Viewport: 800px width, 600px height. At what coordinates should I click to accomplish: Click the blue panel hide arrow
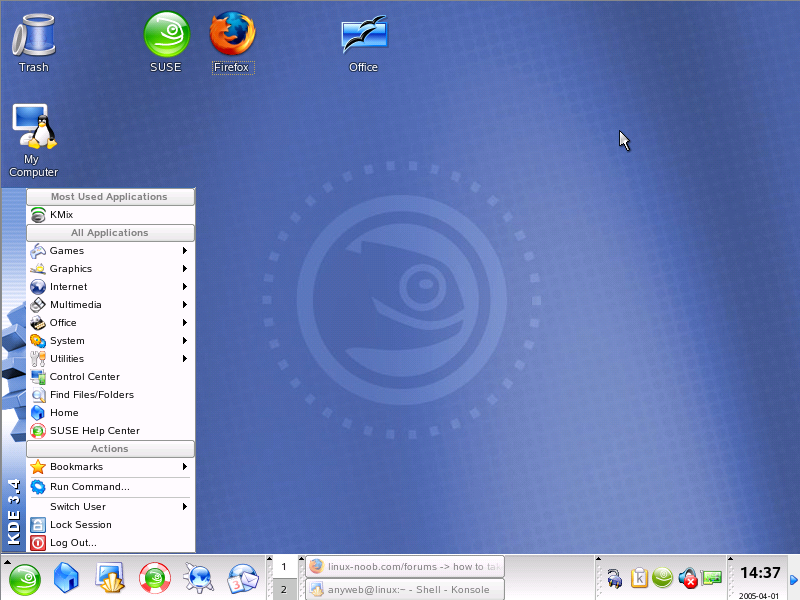(x=794, y=580)
